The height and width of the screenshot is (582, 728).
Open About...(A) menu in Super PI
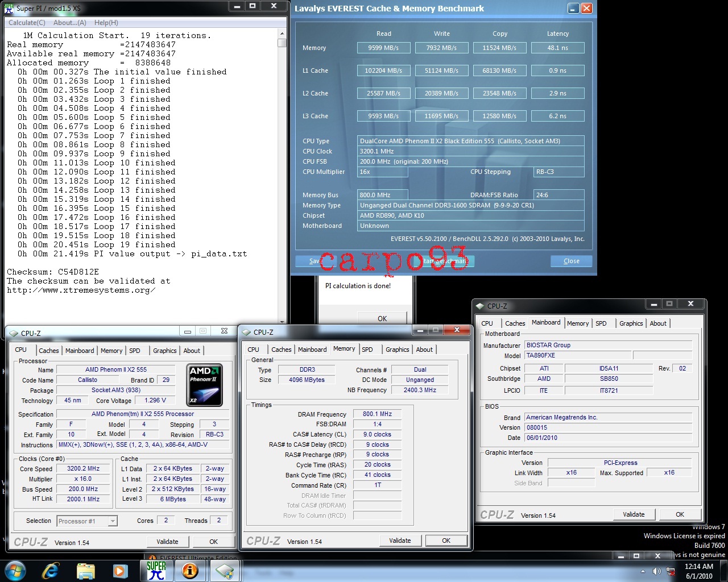click(x=70, y=23)
